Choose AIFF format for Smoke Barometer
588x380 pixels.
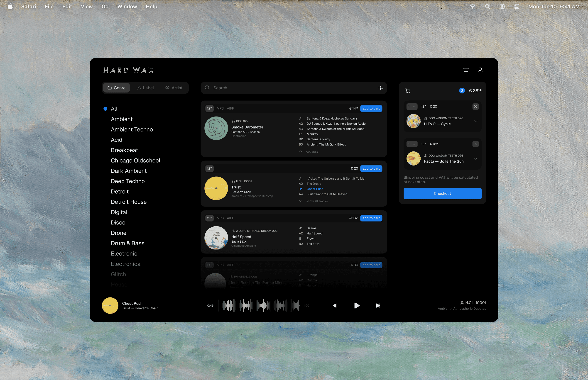pyautogui.click(x=230, y=108)
